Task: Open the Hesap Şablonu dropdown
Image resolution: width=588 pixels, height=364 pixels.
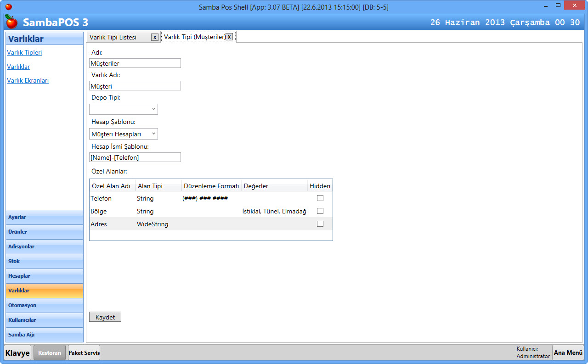Action: coord(124,134)
